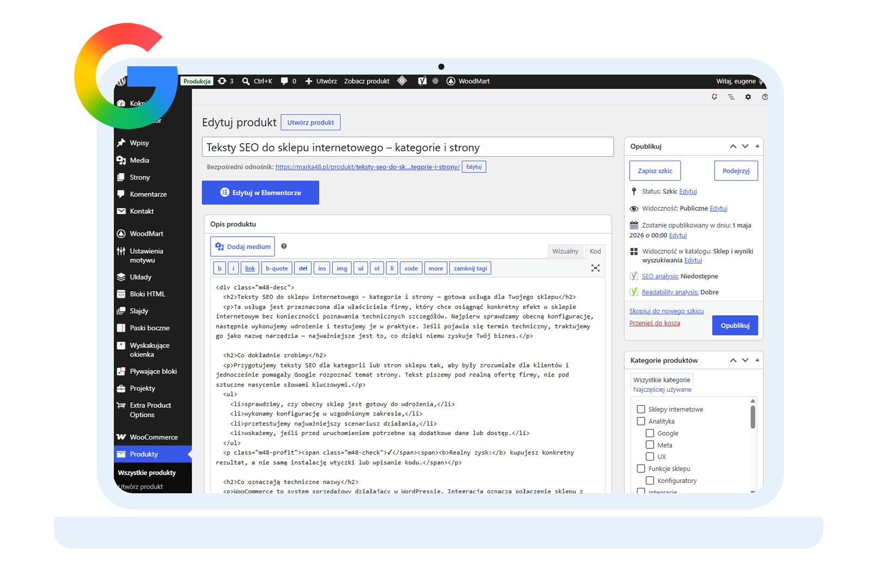Screen dimensions: 893x588
Task: Click the Extra Product Options cart icon
Action: (x=121, y=406)
